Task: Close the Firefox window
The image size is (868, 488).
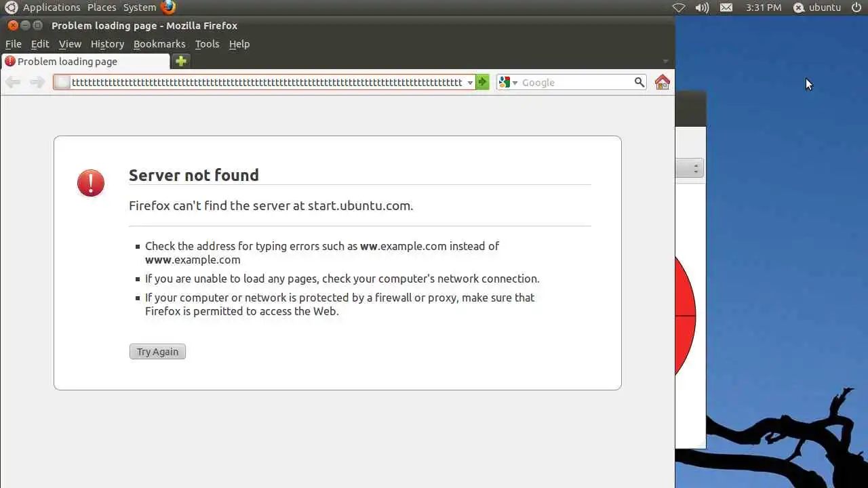Action: [x=13, y=26]
